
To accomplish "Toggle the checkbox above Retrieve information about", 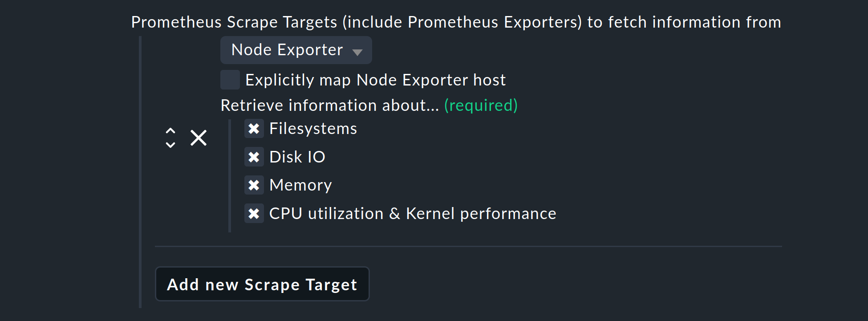I will pos(230,79).
